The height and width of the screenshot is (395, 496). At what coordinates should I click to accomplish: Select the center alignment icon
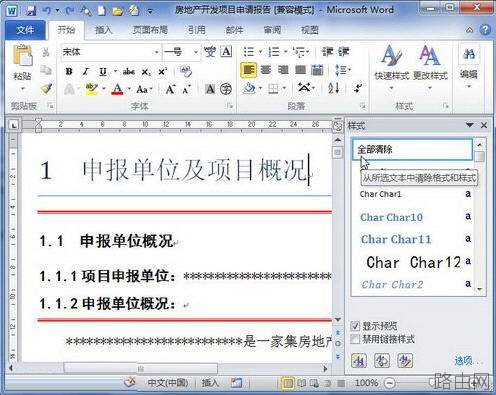[x=266, y=70]
